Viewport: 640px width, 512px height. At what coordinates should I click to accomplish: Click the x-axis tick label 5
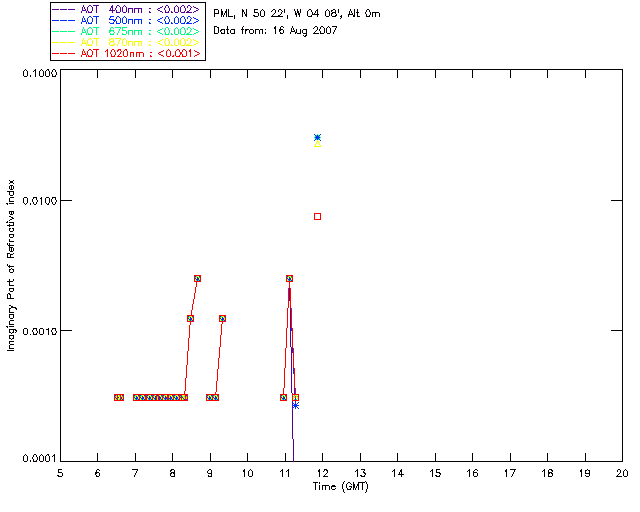(x=60, y=473)
